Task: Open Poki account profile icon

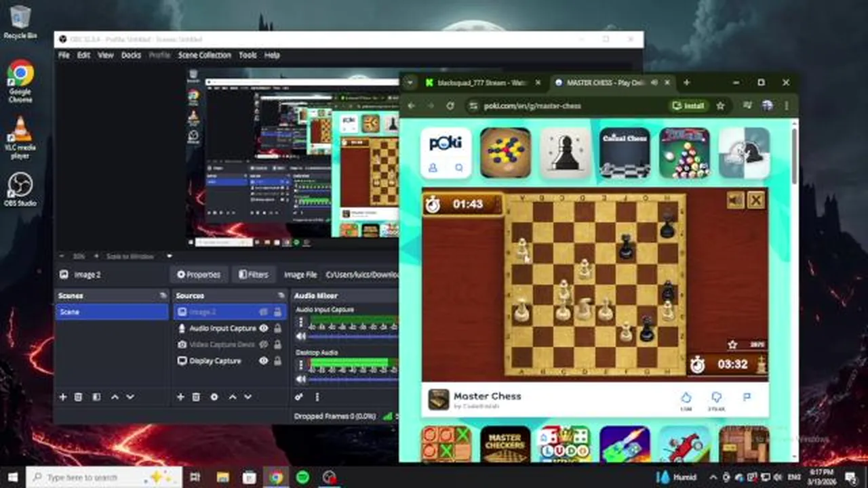Action: [x=433, y=167]
